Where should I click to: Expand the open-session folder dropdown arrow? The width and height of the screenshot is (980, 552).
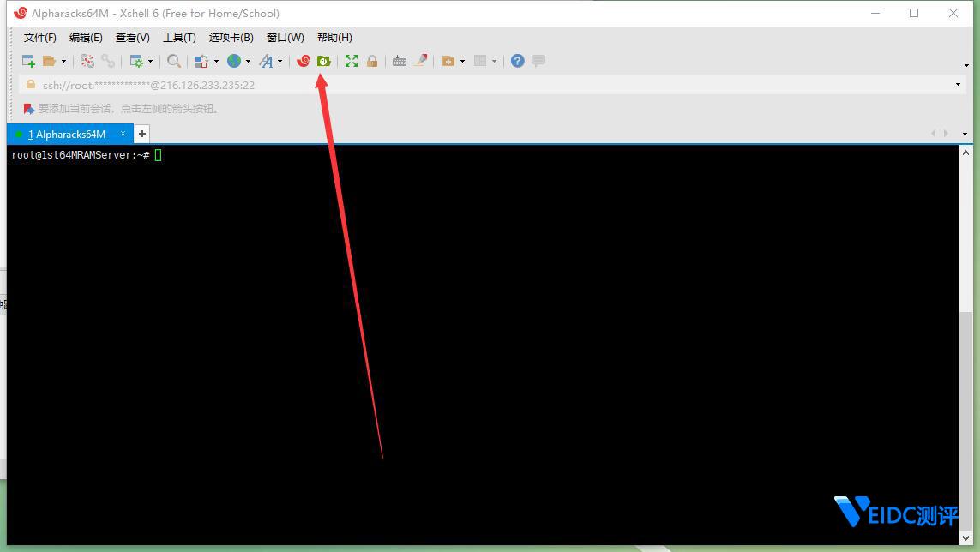(63, 61)
